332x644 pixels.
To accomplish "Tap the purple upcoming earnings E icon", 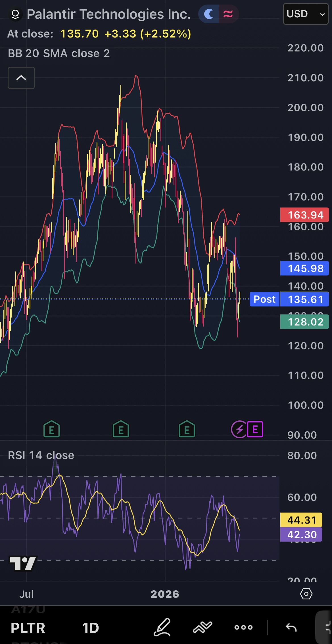I will 255,429.
